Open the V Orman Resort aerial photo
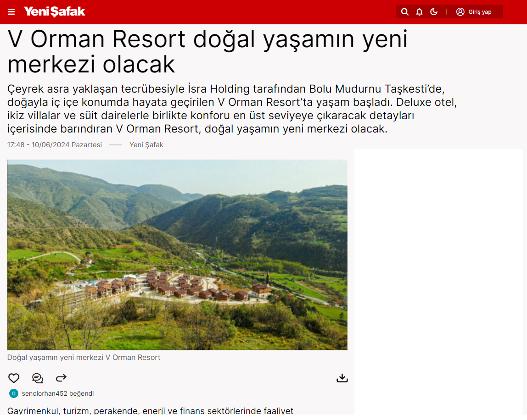Image resolution: width=527 pixels, height=420 pixels. tap(178, 255)
